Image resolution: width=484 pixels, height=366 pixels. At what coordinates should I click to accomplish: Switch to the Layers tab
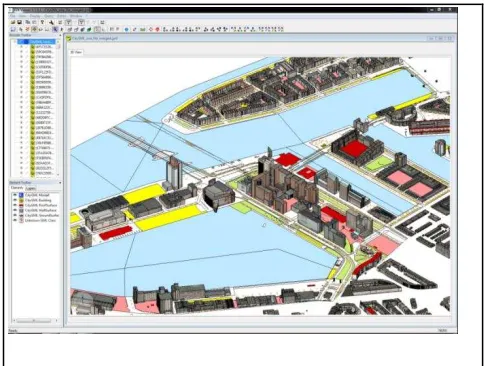click(30, 189)
